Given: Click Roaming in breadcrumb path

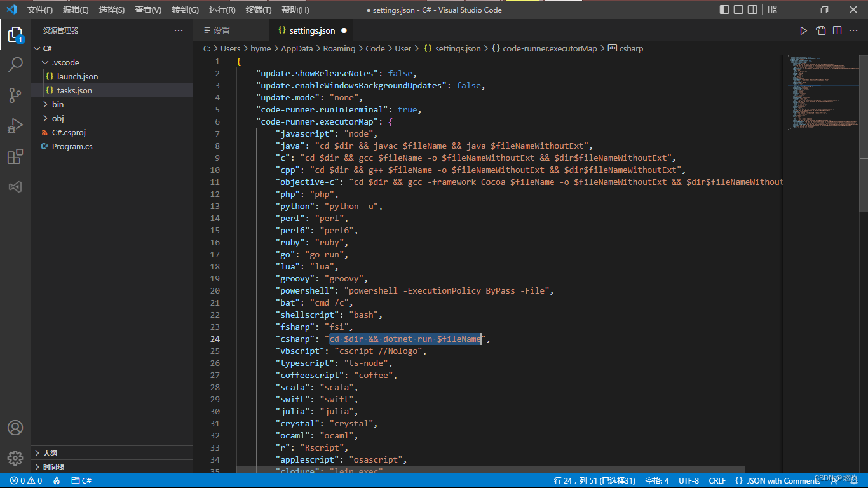Looking at the screenshot, I should 339,48.
